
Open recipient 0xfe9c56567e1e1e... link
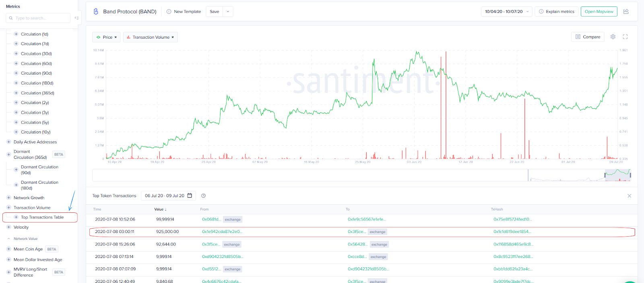367,219
